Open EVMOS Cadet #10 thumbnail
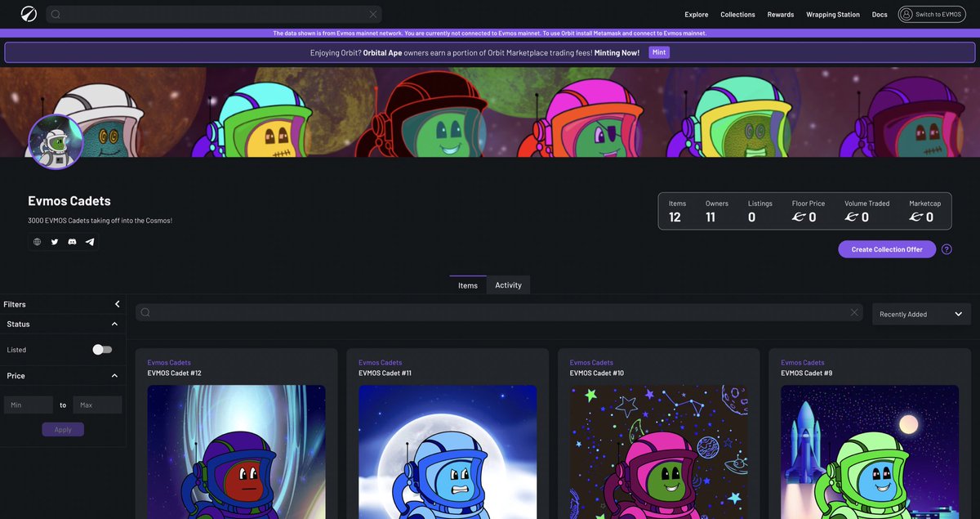The width and height of the screenshot is (980, 519). (x=658, y=454)
